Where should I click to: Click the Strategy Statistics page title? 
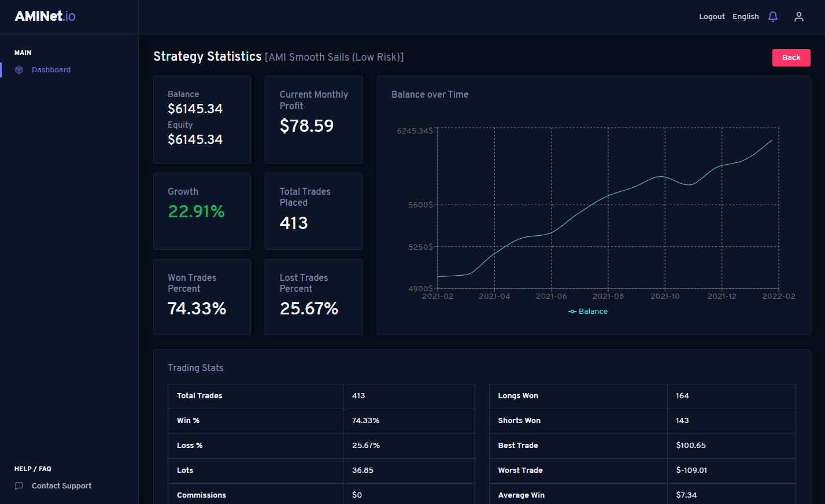click(x=208, y=57)
